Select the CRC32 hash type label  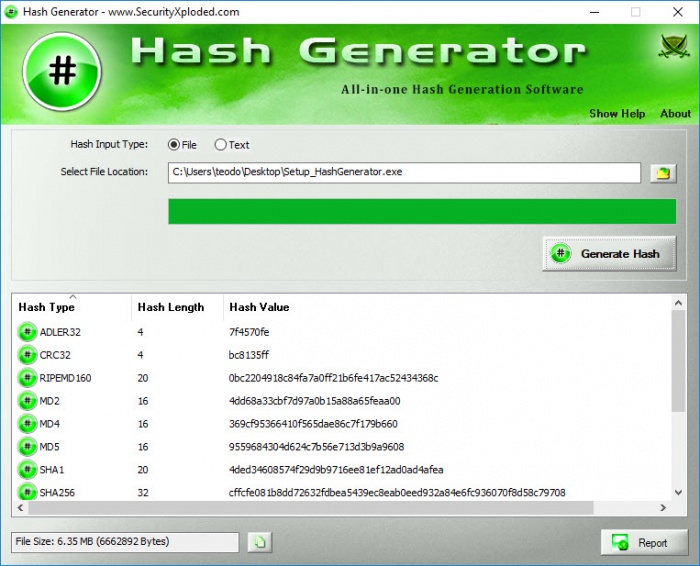point(55,355)
